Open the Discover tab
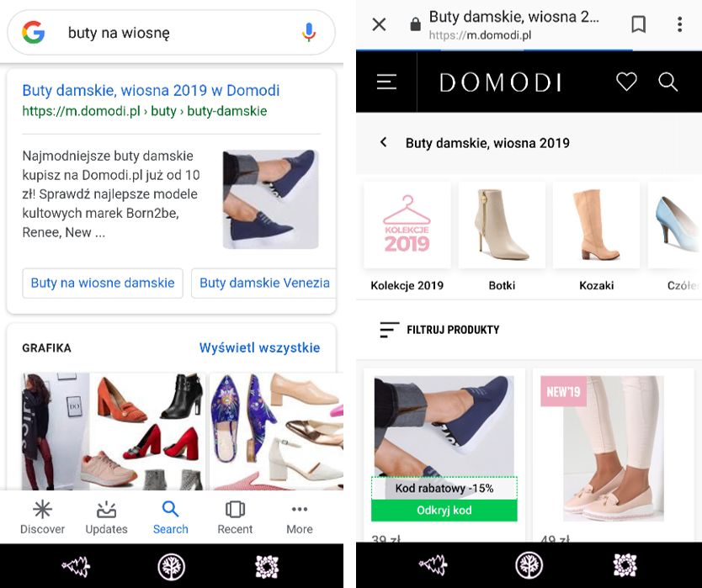This screenshot has height=588, width=702. pyautogui.click(x=42, y=517)
